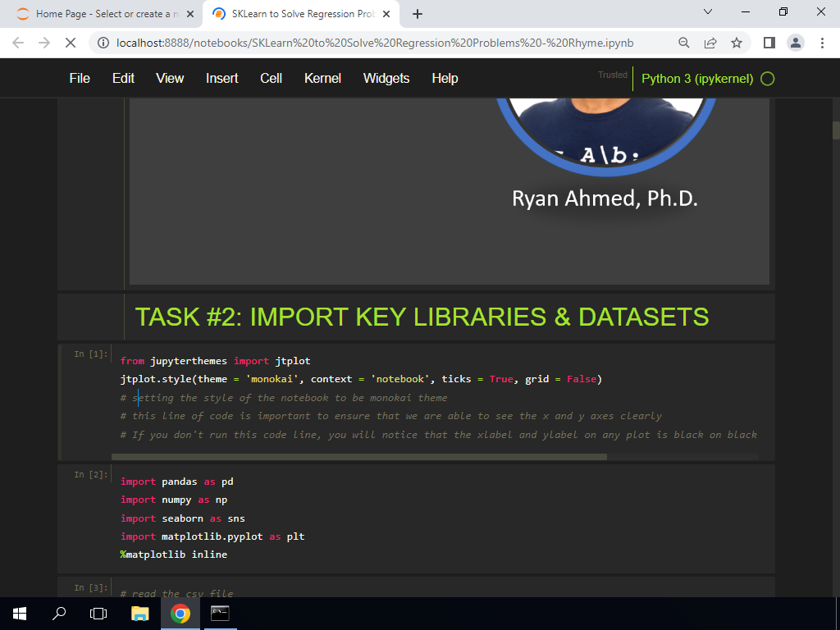
Task: Open the zoom magnifier in address bar
Action: pyautogui.click(x=684, y=43)
